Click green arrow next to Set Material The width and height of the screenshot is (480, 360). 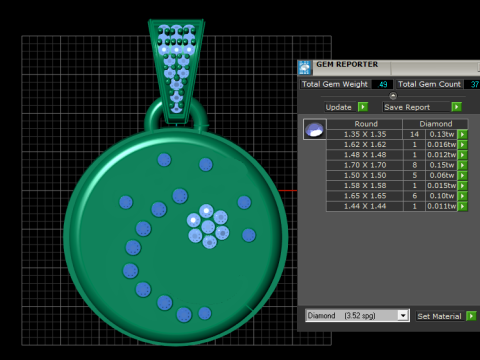pos(471,316)
